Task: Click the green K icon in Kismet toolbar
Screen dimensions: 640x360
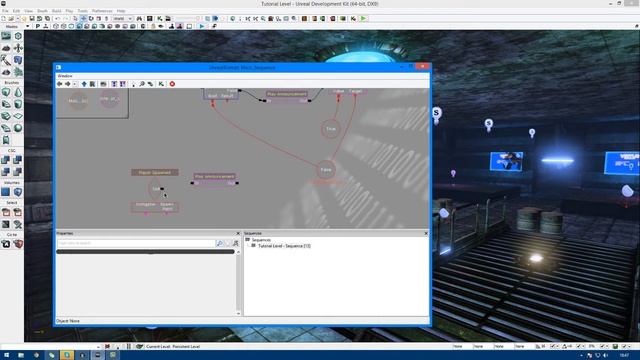Action: (161, 84)
